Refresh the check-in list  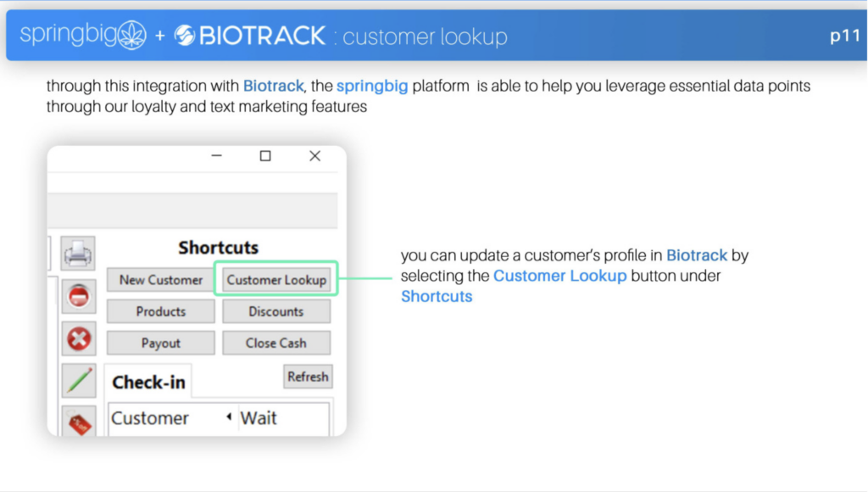[308, 377]
